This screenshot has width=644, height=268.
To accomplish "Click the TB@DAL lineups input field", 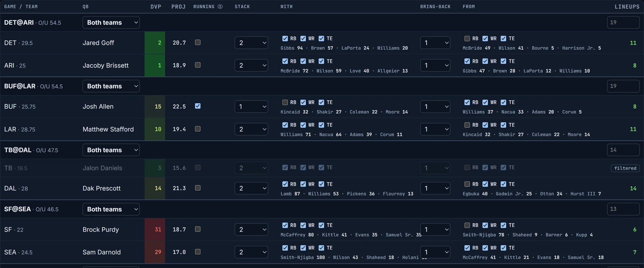I will [x=623, y=150].
